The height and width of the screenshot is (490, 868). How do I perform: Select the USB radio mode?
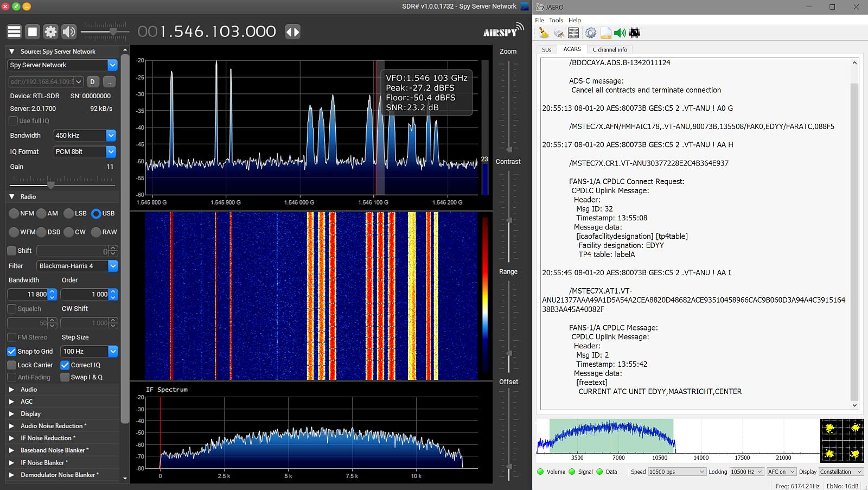(x=96, y=213)
